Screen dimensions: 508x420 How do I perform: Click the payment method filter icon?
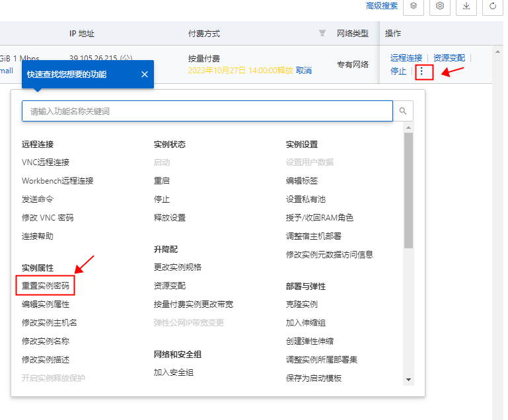point(322,33)
